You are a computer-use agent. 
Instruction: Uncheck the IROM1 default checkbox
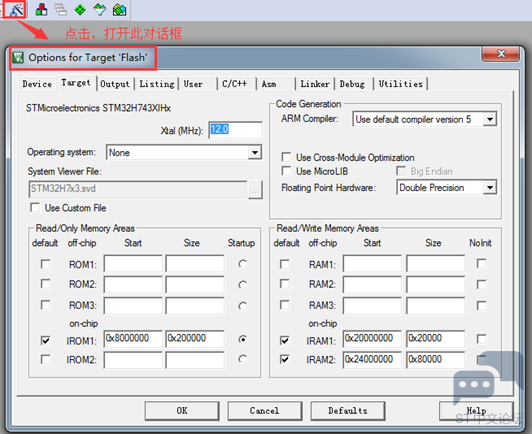point(45,340)
